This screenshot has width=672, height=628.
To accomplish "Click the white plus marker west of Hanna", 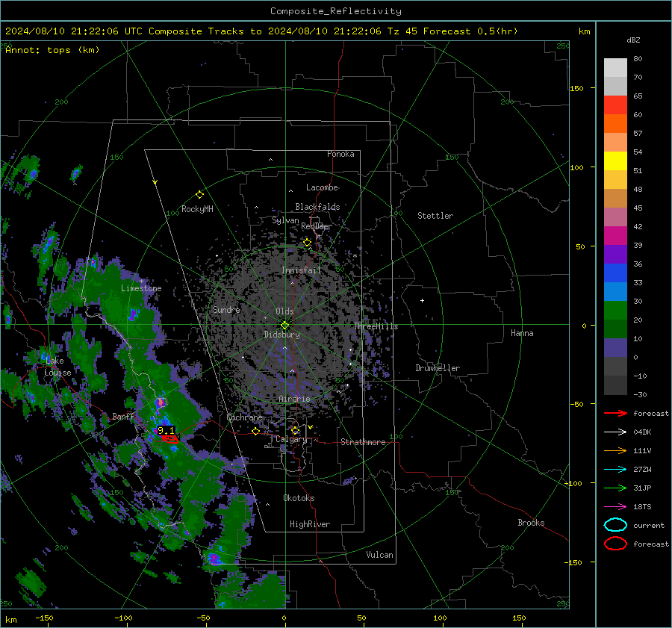I will tap(422, 300).
